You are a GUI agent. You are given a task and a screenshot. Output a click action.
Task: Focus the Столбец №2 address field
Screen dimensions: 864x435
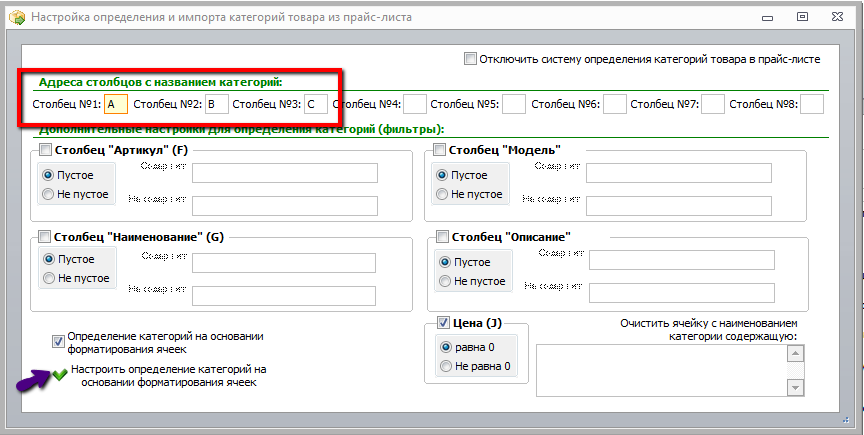(x=217, y=104)
